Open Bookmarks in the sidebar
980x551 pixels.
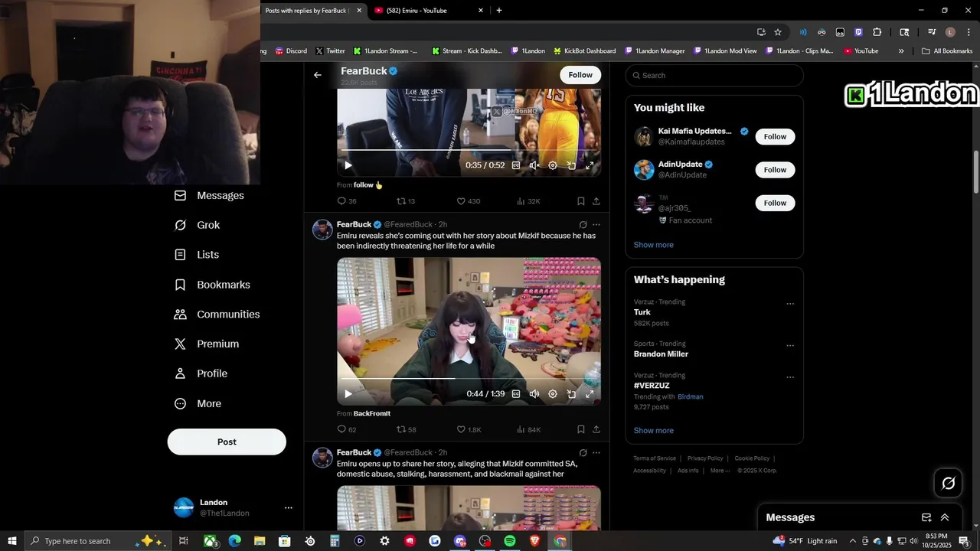coord(212,285)
